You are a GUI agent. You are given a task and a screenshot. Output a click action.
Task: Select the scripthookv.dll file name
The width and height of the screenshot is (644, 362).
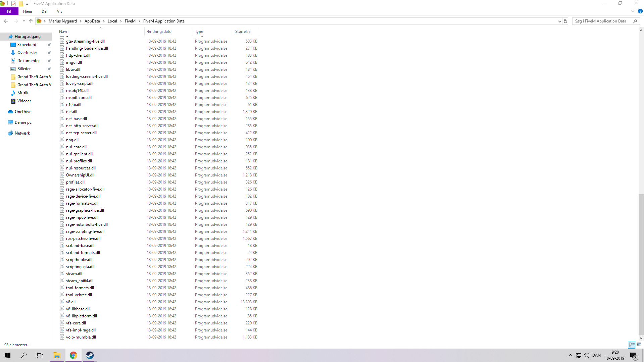pos(79,260)
